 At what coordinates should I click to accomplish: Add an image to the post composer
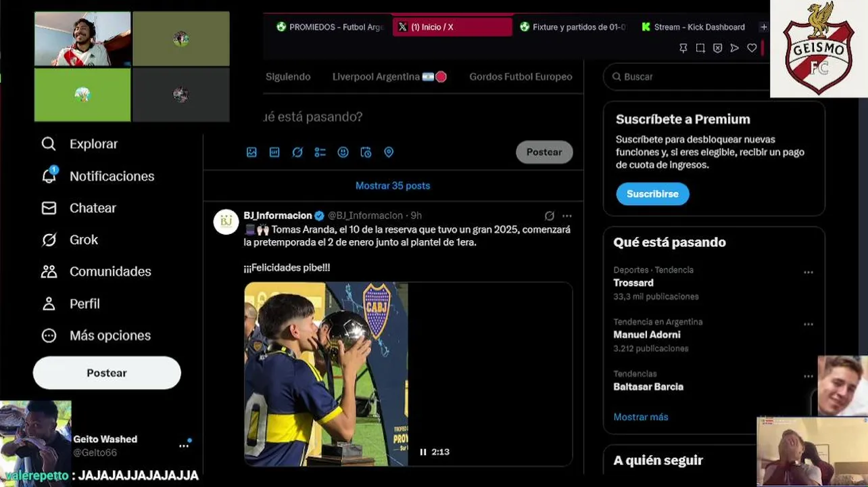251,152
